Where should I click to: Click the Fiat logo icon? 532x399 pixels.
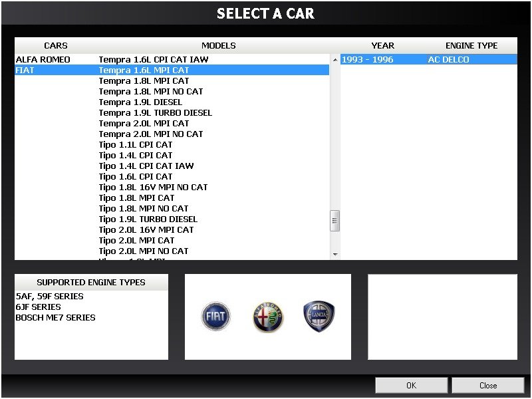click(x=215, y=316)
